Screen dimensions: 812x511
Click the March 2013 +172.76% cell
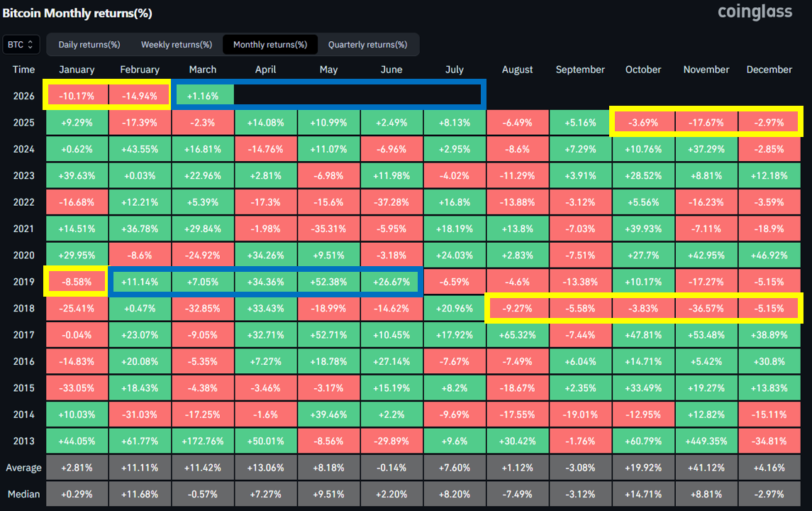[x=203, y=441]
